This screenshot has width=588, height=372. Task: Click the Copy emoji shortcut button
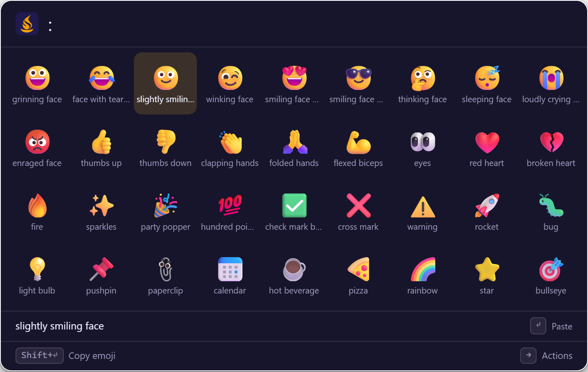(x=65, y=356)
